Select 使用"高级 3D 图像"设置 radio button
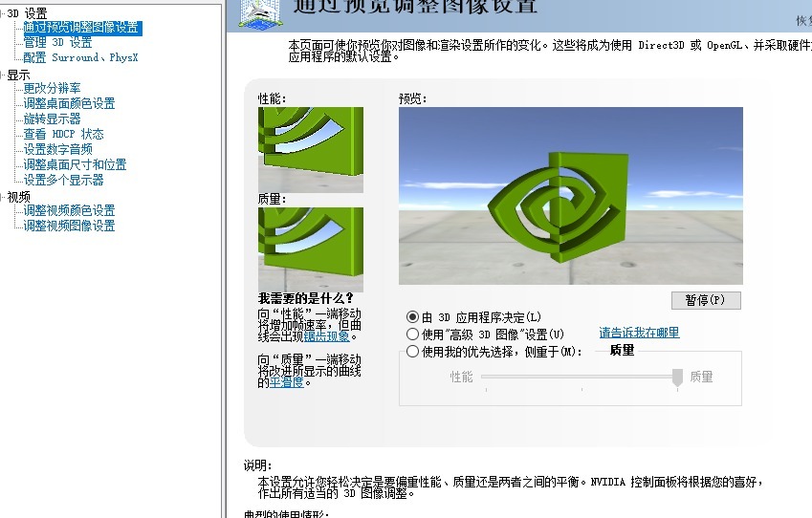 [x=413, y=335]
